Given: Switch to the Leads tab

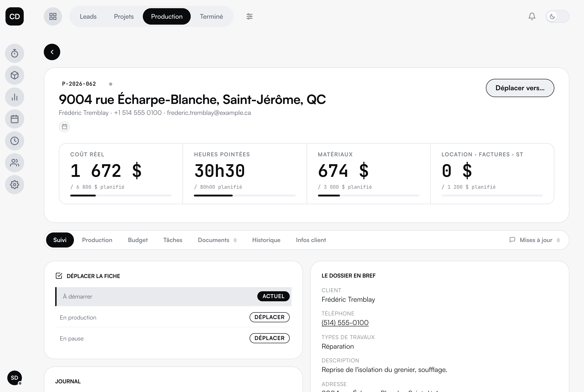Looking at the screenshot, I should pyautogui.click(x=88, y=16).
